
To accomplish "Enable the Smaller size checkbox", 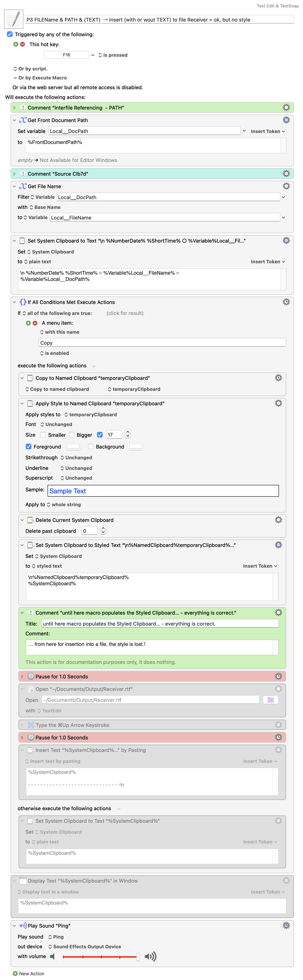I will [43, 435].
